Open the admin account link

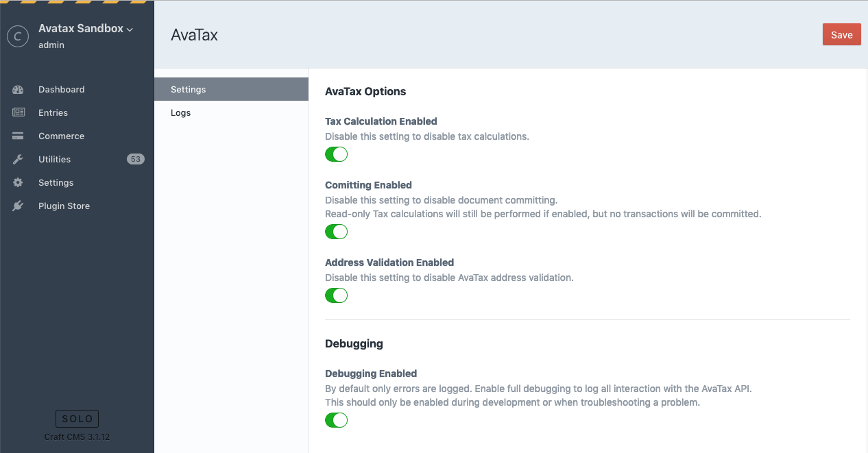[x=51, y=45]
